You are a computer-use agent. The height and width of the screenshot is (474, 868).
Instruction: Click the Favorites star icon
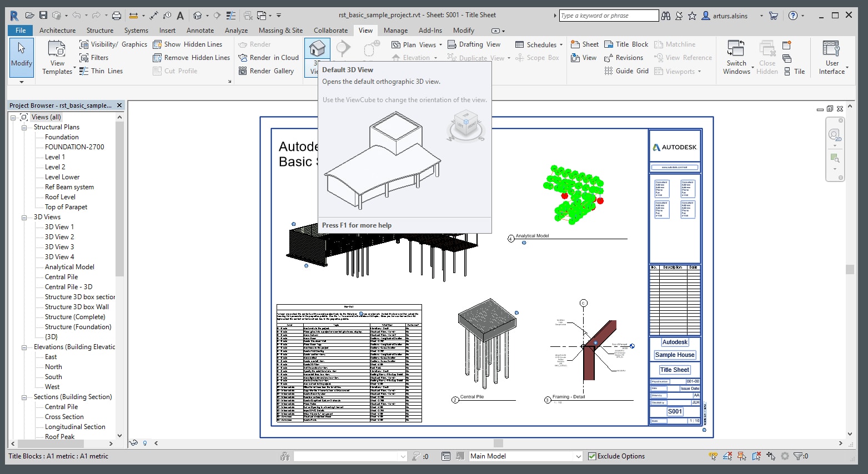(692, 16)
